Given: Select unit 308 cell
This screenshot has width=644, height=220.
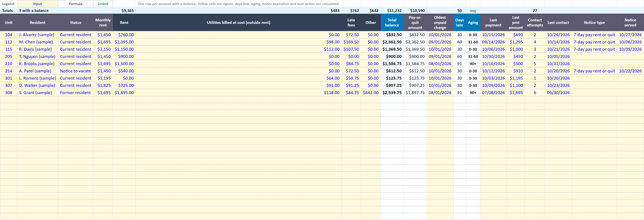Looking at the screenshot, I should click(x=9, y=93).
